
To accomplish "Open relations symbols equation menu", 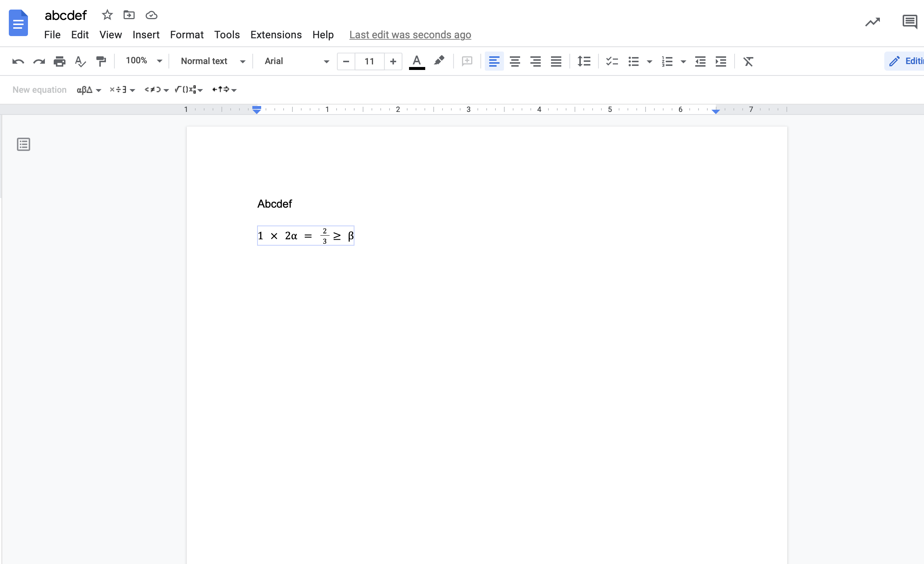I will click(x=156, y=90).
